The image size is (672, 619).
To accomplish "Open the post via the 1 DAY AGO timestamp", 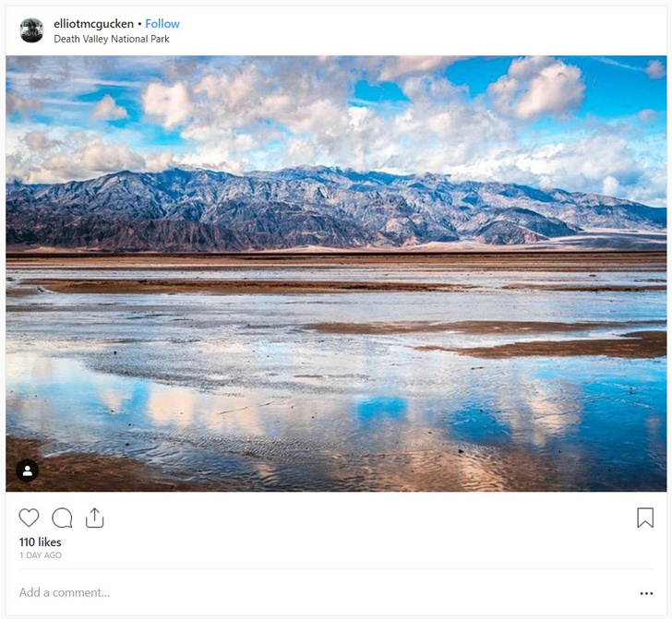I will [41, 555].
